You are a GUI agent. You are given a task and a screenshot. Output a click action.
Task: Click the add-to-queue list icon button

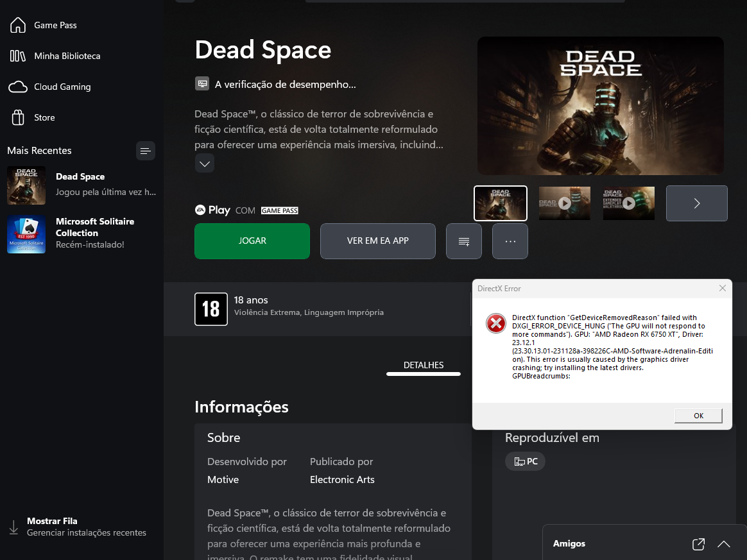463,241
